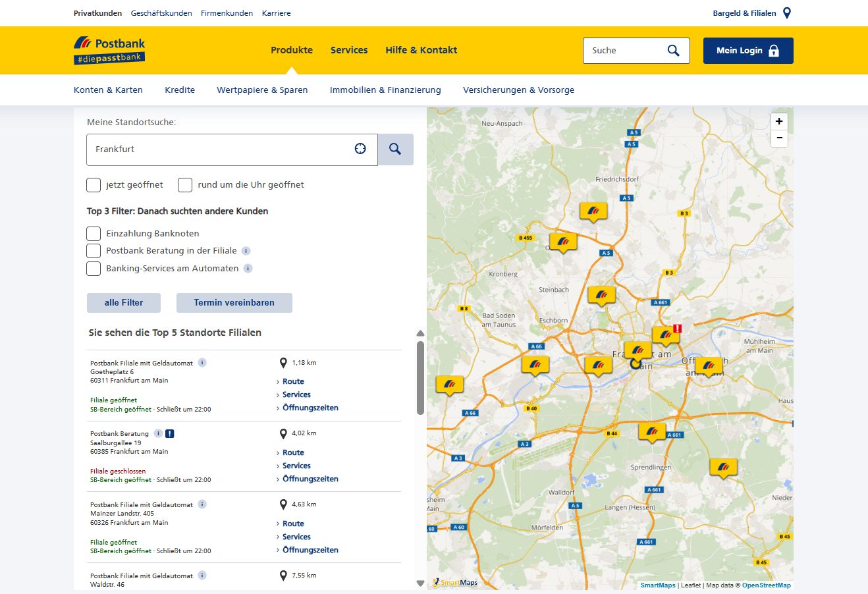Open the Services main menu
Screen dimensions: 868x594
[x=349, y=50]
